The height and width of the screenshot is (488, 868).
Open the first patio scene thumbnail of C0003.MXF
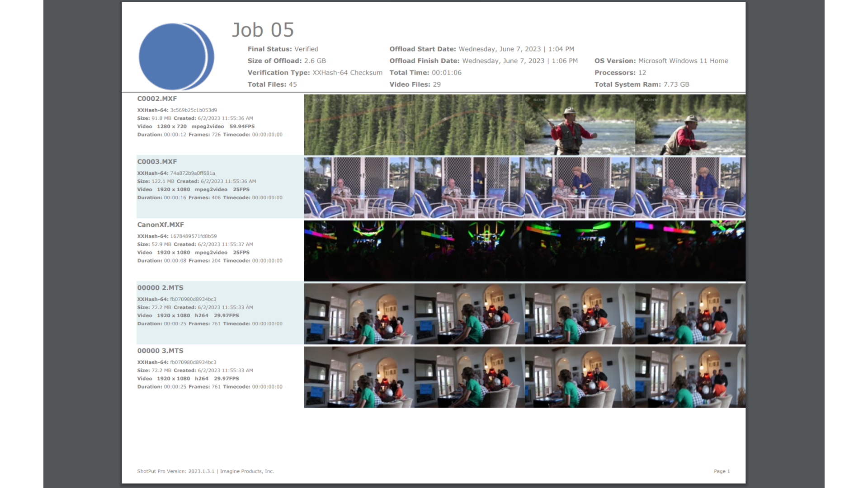click(359, 187)
